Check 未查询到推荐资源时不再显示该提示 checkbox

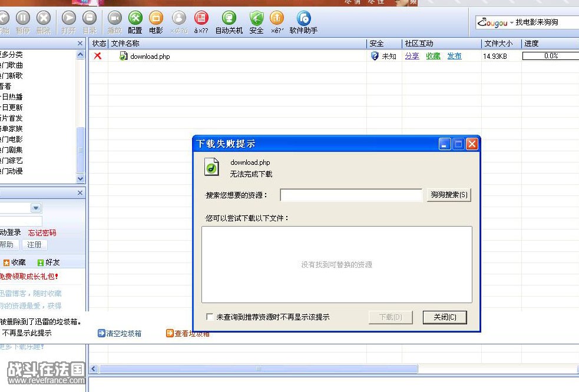210,317
